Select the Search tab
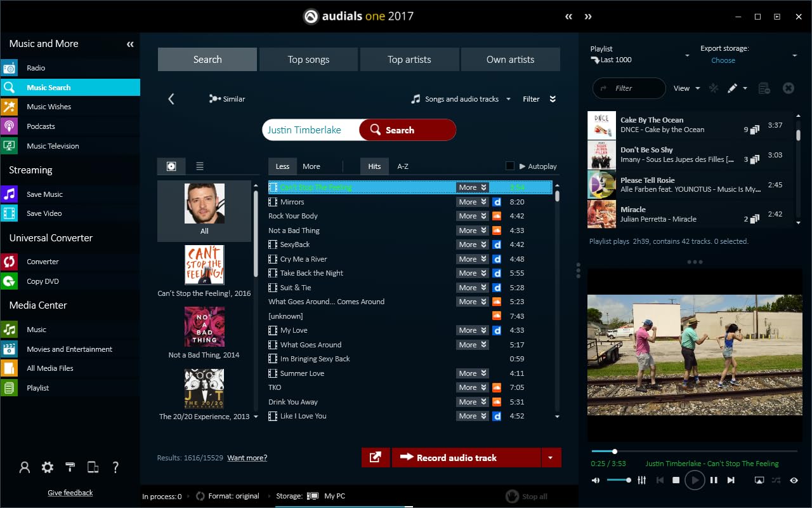 pos(207,60)
